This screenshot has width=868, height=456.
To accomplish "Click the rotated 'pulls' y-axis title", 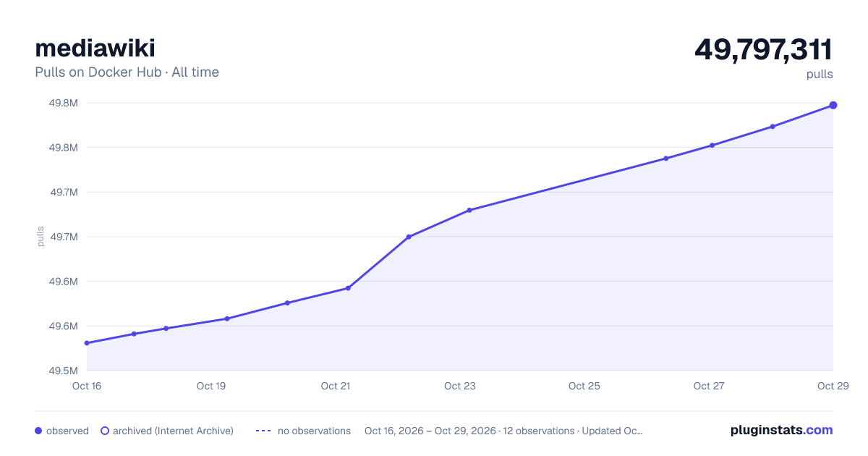I will pos(41,237).
